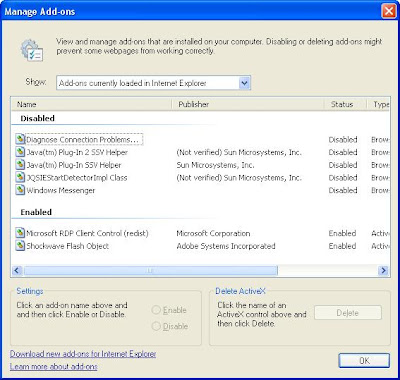Open Learn more about add-ons link
Image resolution: width=400 pixels, height=380 pixels.
(x=54, y=367)
